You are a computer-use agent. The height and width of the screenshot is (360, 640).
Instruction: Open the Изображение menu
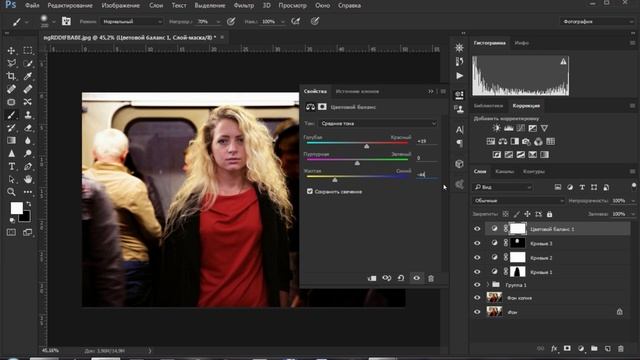(120, 5)
